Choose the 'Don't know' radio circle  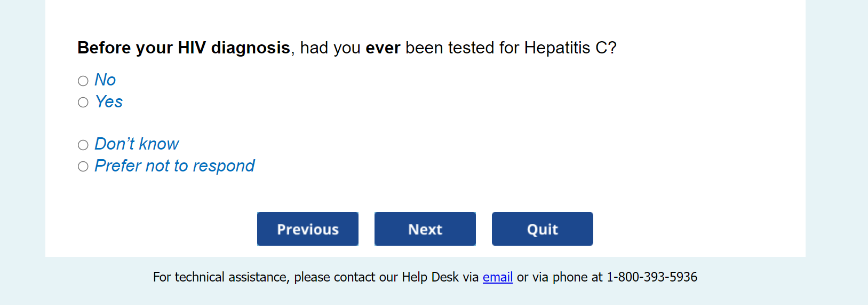pos(83,145)
